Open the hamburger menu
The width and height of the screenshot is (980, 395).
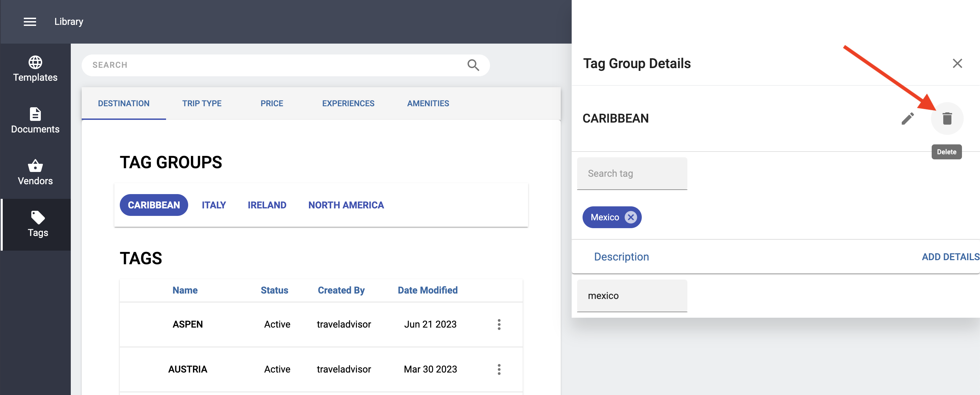pyautogui.click(x=30, y=22)
